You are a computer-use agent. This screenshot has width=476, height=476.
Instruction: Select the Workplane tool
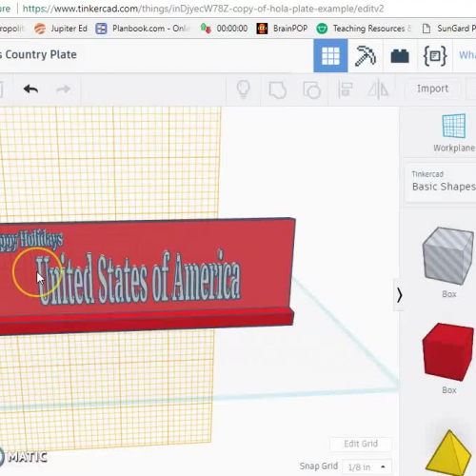point(454,132)
